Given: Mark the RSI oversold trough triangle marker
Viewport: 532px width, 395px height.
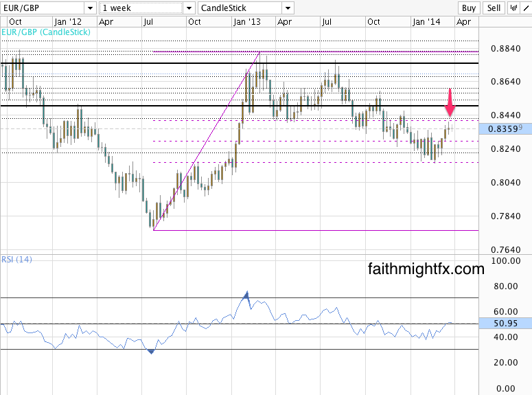Looking at the screenshot, I should [x=151, y=352].
